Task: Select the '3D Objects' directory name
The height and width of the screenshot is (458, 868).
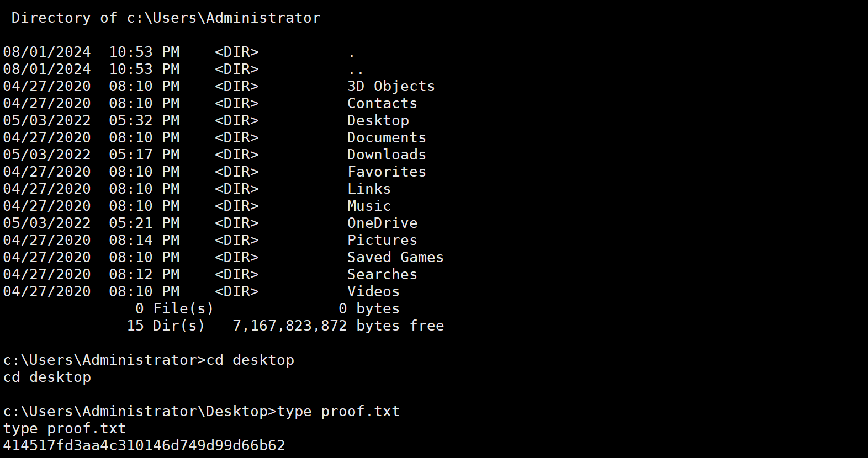Action: pyautogui.click(x=391, y=87)
